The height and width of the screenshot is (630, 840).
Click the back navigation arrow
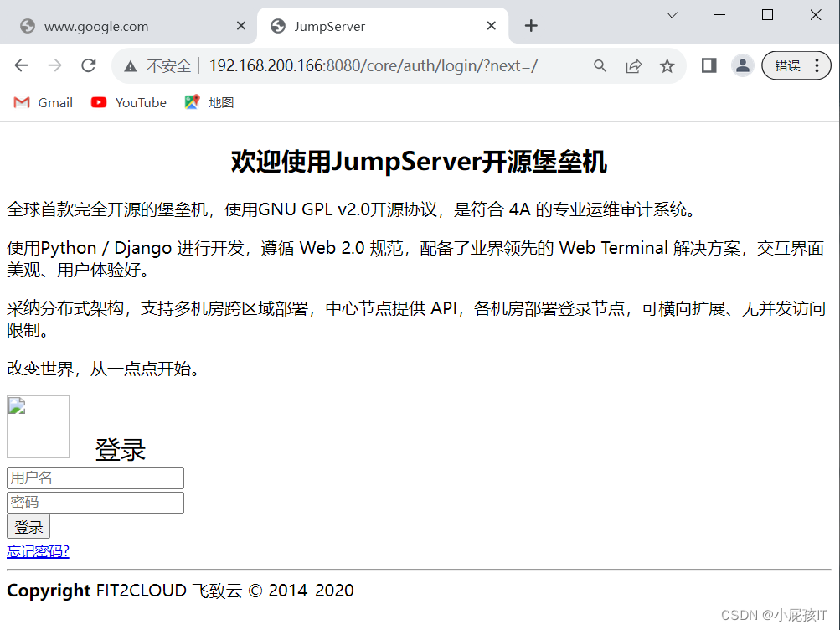[21, 65]
